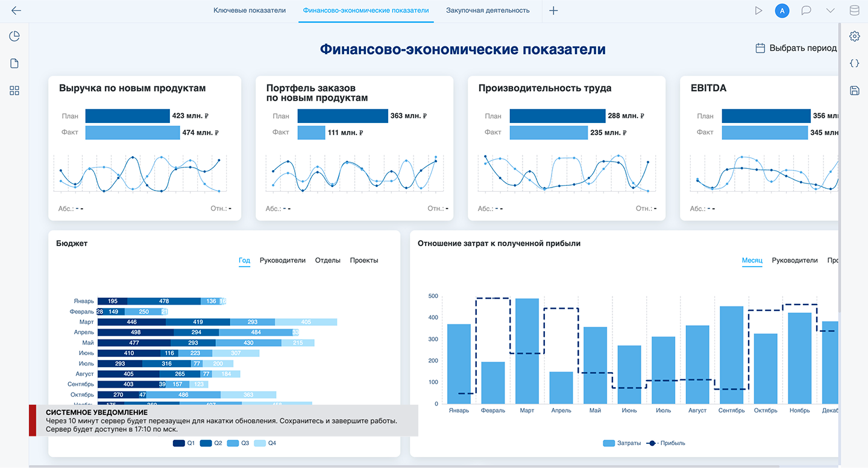The width and height of the screenshot is (868, 468).
Task: Click the March bar in cost chart
Action: [x=527, y=351]
